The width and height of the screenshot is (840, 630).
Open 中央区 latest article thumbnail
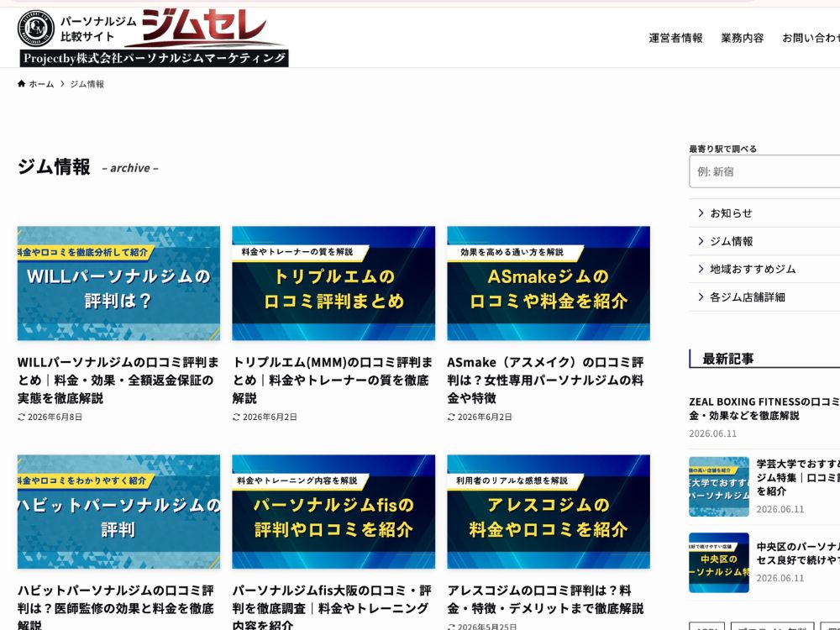coord(719,563)
